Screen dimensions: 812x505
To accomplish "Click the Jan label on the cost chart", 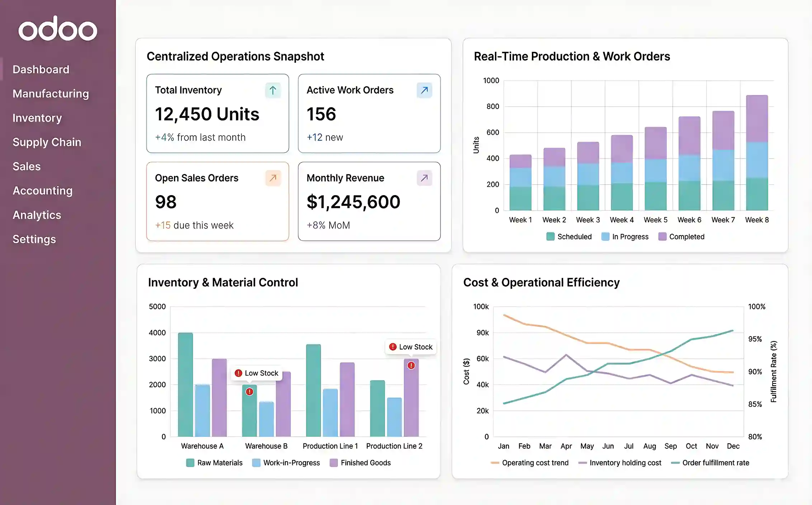I will 504,446.
